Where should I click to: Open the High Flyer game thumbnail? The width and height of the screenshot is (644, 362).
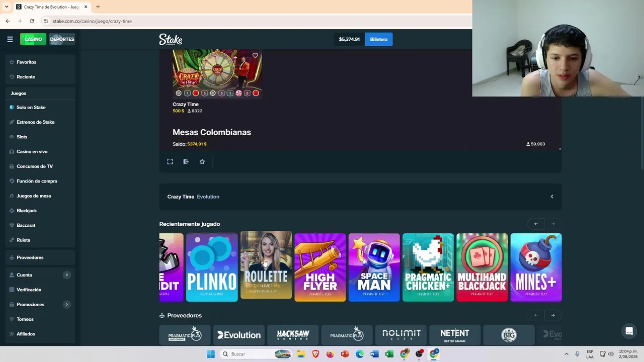pos(320,267)
